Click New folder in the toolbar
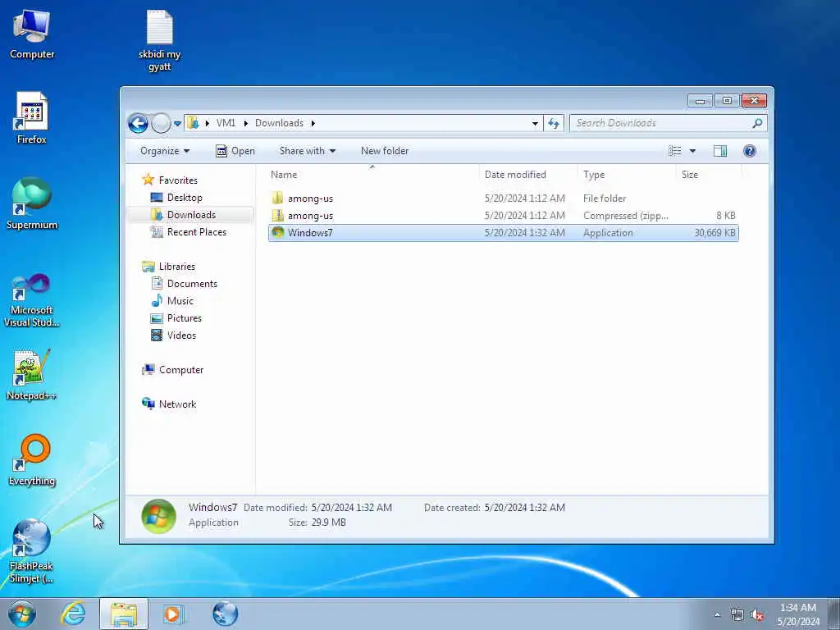 (385, 151)
